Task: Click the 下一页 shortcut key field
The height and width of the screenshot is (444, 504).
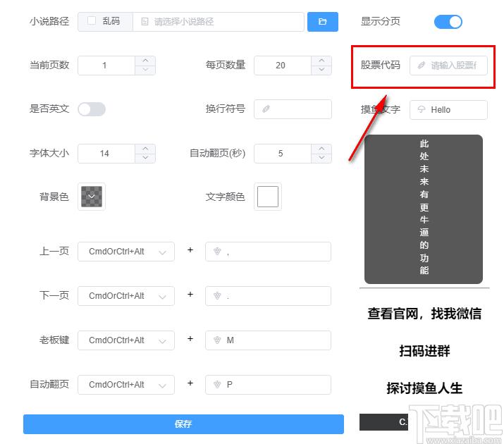Action: coord(268,296)
